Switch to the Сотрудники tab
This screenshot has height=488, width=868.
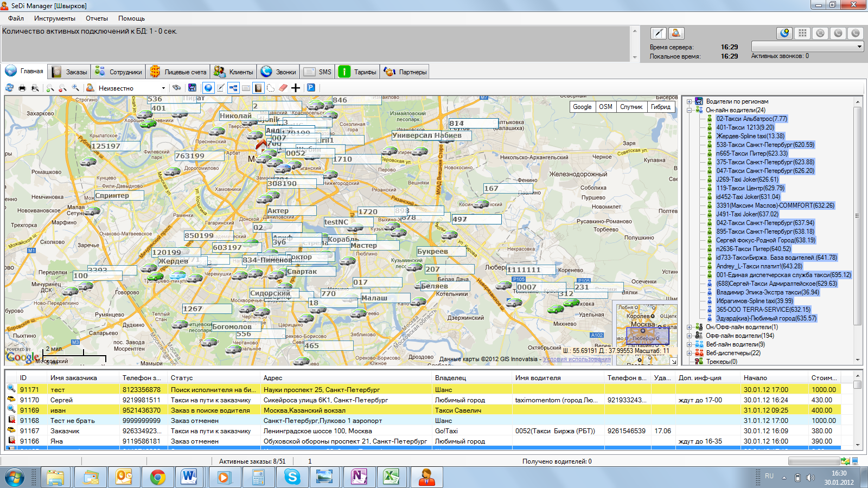pos(118,72)
